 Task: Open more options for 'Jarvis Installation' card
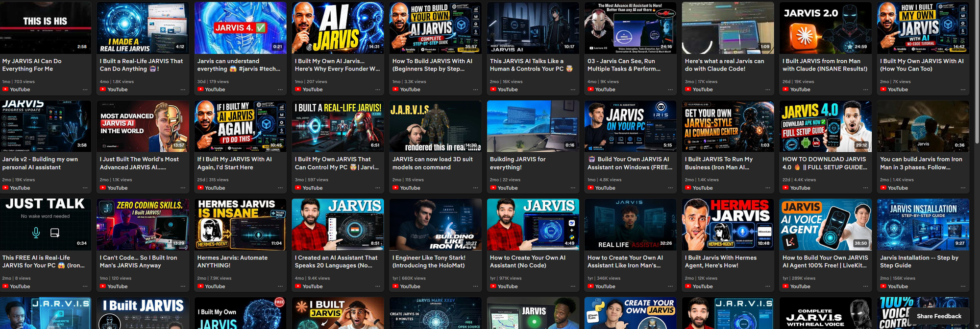pyautogui.click(x=963, y=286)
